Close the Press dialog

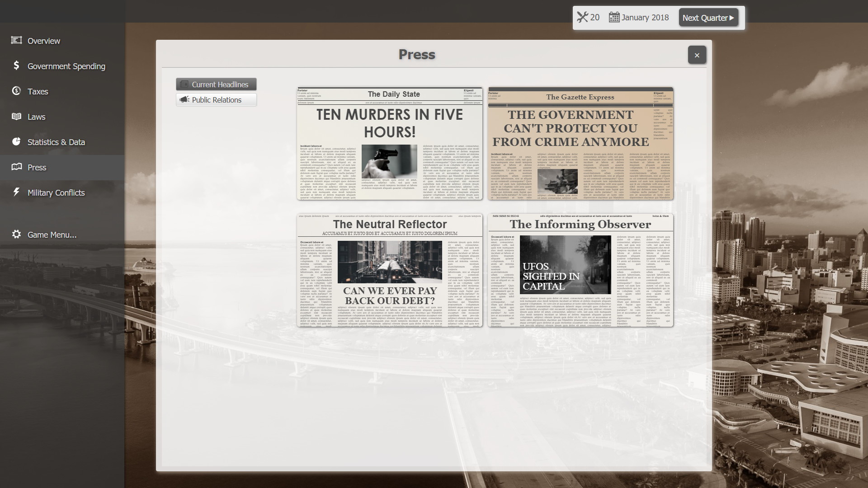pos(696,55)
